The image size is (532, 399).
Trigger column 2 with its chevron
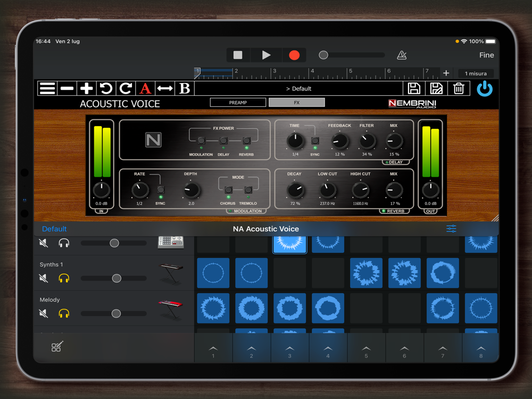pos(252,349)
